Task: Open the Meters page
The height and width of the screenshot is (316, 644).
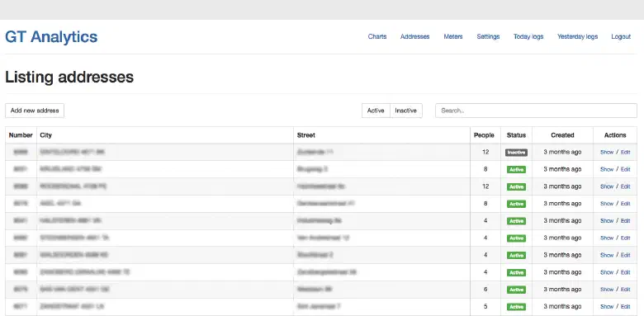Action: point(453,36)
